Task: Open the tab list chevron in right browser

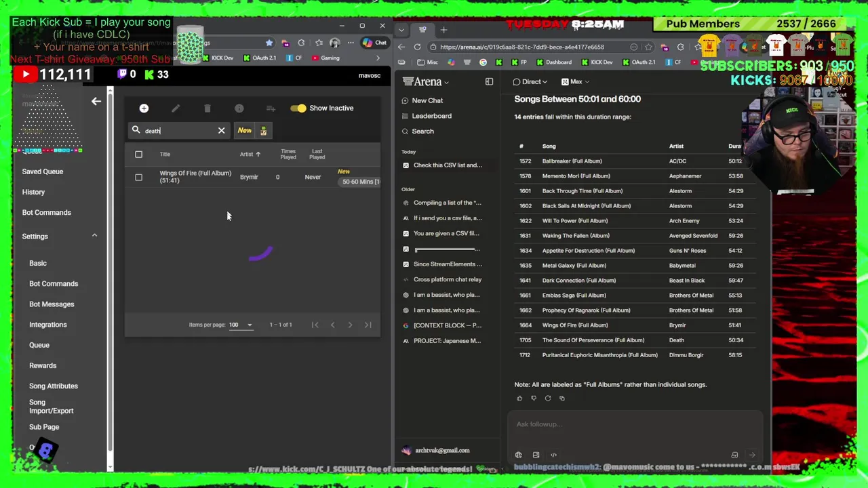Action: [401, 30]
